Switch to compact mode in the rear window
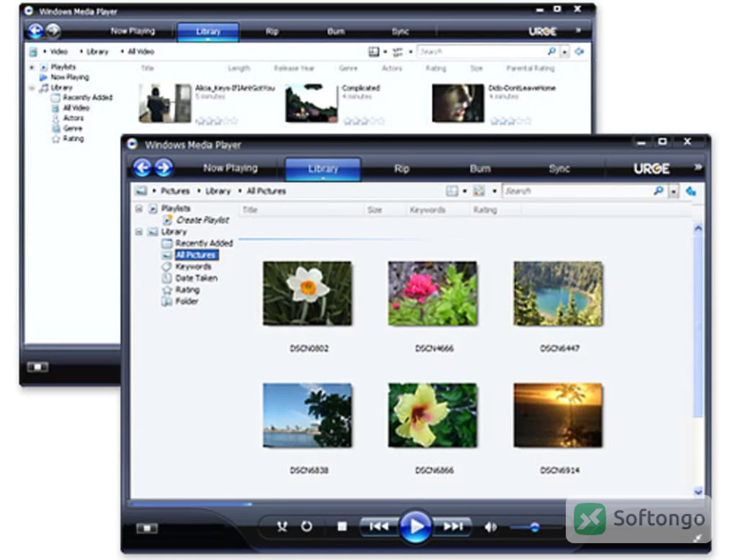This screenshot has height=560, width=735. (x=38, y=367)
